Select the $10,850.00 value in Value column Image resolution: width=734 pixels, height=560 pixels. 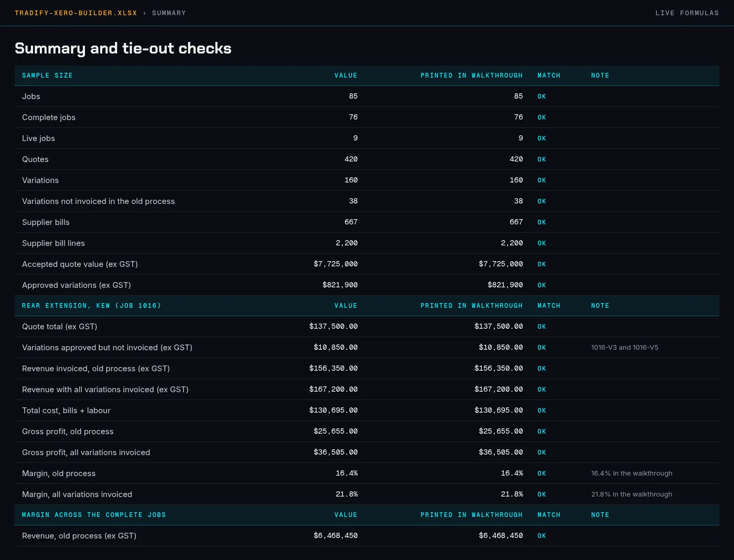(x=336, y=348)
